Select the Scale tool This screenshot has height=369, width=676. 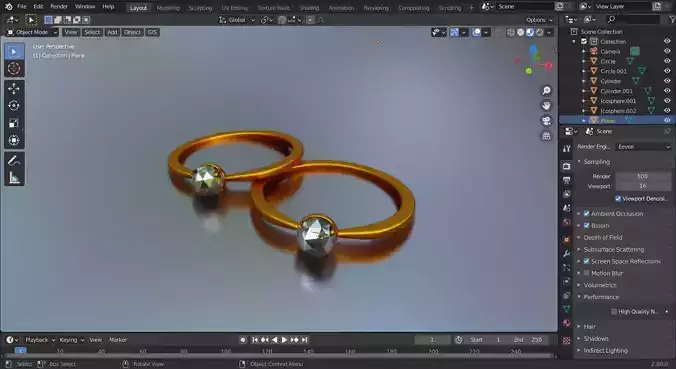coord(14,123)
